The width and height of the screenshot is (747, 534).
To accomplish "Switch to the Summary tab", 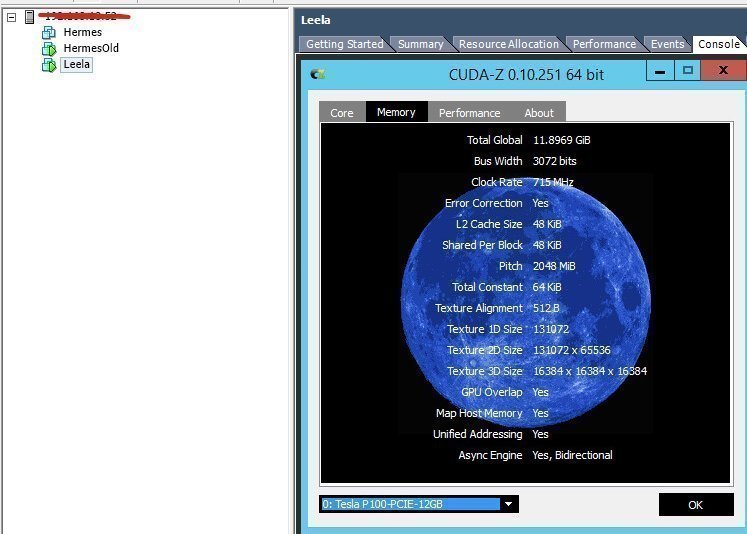I will pyautogui.click(x=420, y=44).
